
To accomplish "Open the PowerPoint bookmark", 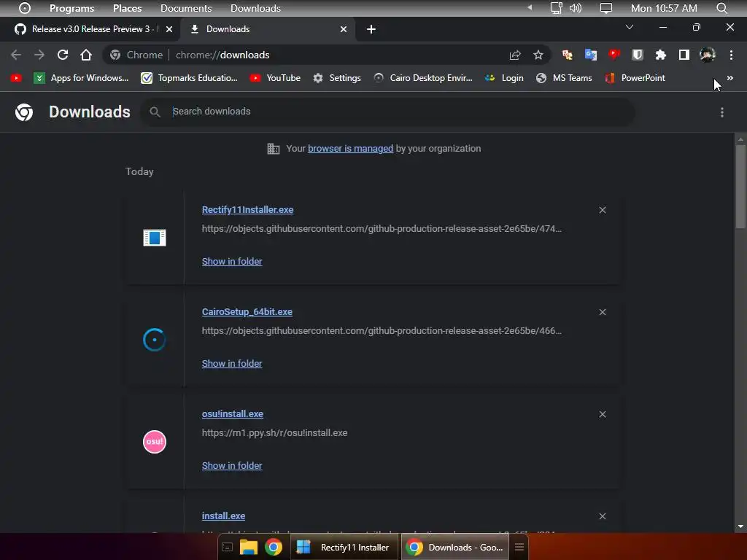I will (635, 77).
